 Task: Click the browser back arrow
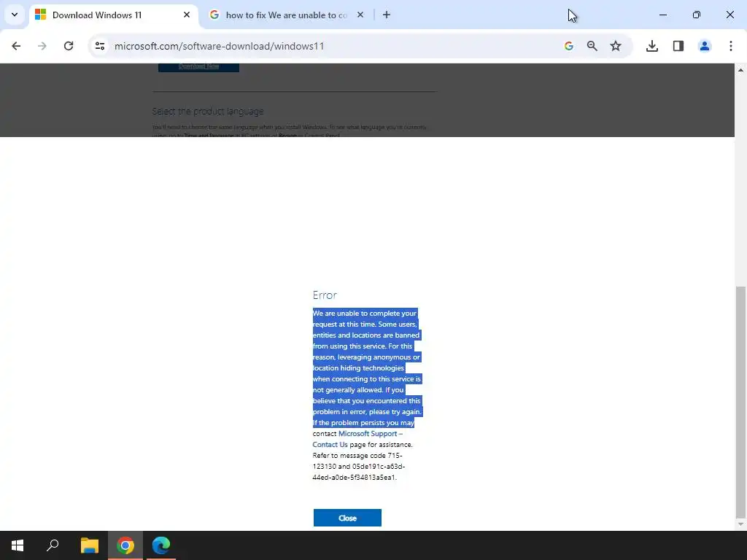[x=16, y=46]
